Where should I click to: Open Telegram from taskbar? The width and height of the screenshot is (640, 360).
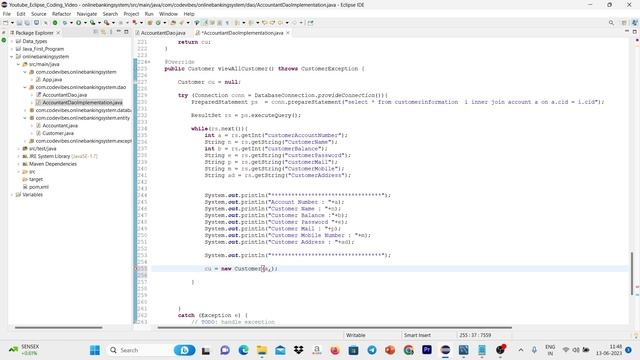click(x=372, y=350)
